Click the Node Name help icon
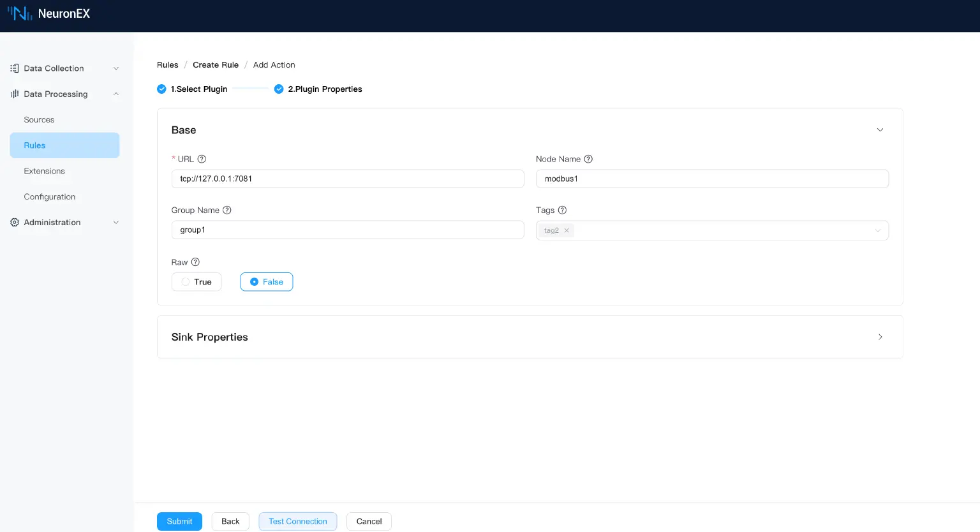The image size is (980, 532). point(588,159)
